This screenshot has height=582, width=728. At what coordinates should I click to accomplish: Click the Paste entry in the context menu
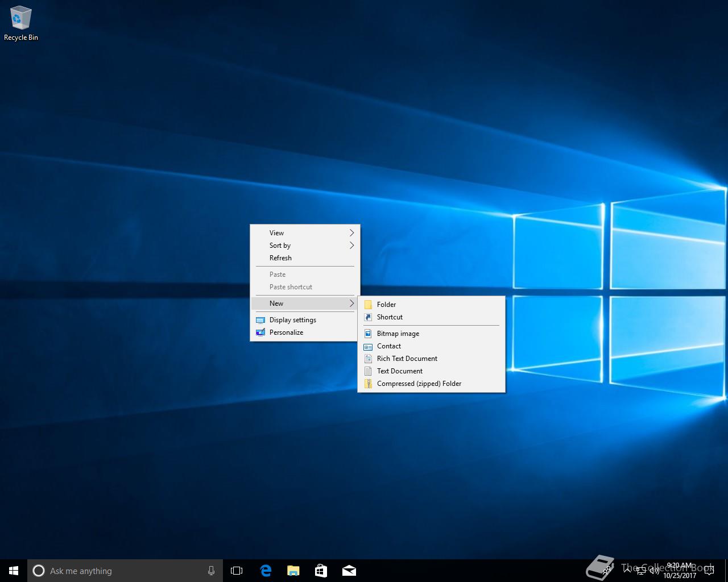(305, 275)
